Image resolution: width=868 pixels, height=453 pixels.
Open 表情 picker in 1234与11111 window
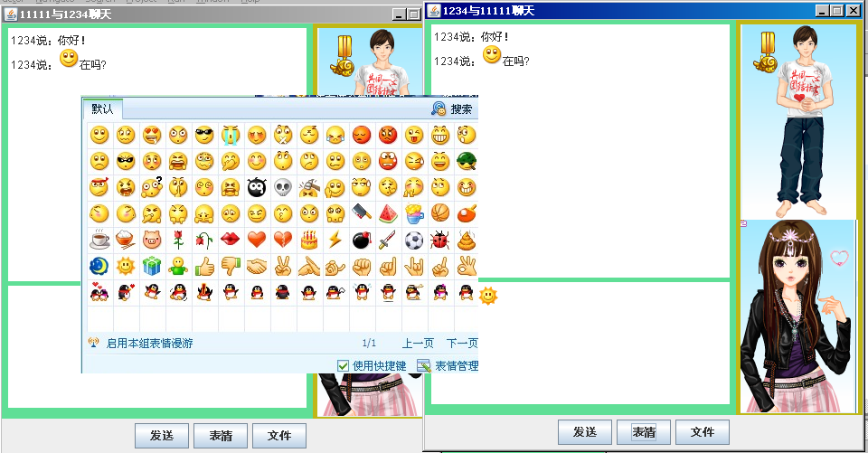coord(644,432)
